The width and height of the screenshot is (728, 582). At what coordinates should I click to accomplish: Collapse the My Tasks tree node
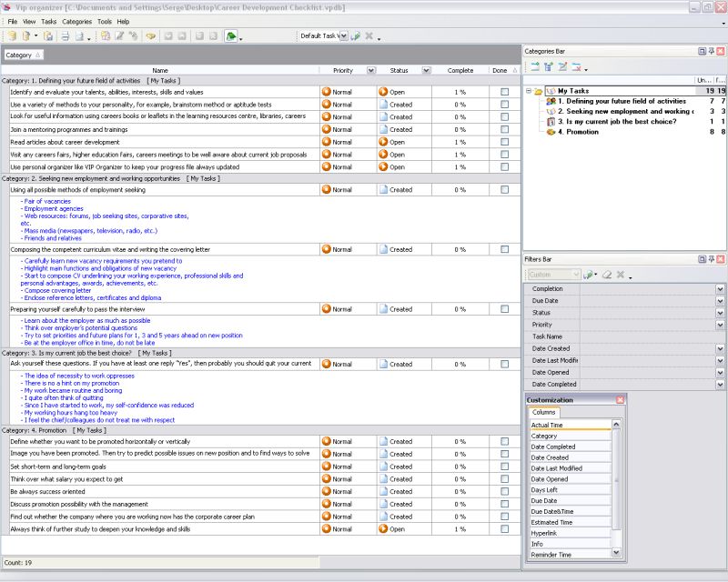pos(529,91)
